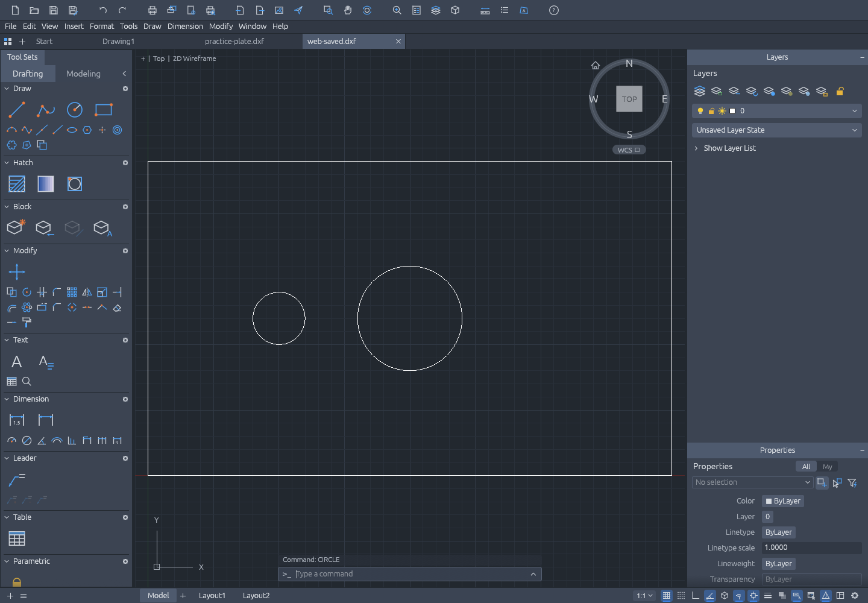The width and height of the screenshot is (868, 603).
Task: Switch to the Modeling tab
Action: pyautogui.click(x=83, y=74)
